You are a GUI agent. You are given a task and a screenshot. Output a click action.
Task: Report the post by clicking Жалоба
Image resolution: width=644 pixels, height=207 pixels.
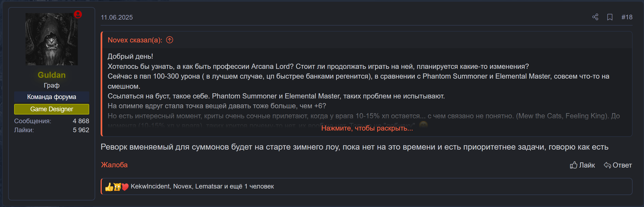[x=114, y=165]
